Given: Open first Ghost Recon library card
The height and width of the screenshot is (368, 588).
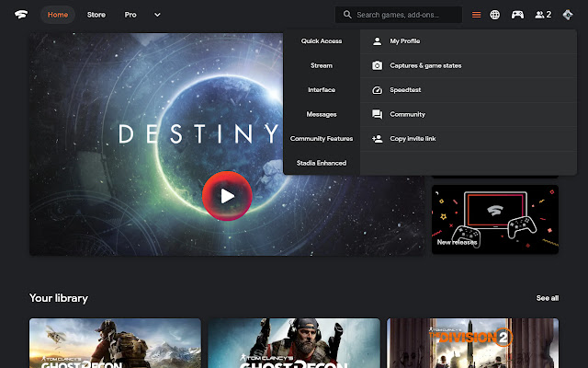Looking at the screenshot, I should click(115, 343).
